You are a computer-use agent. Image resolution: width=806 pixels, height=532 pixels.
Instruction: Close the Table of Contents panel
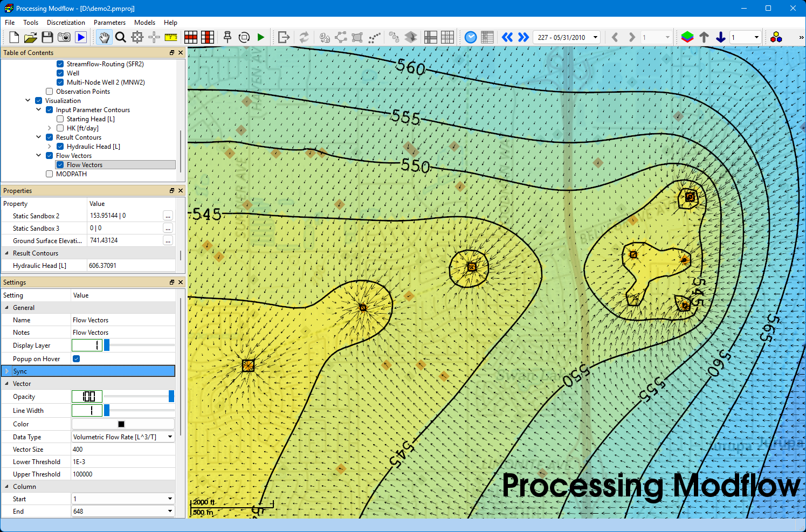click(181, 53)
